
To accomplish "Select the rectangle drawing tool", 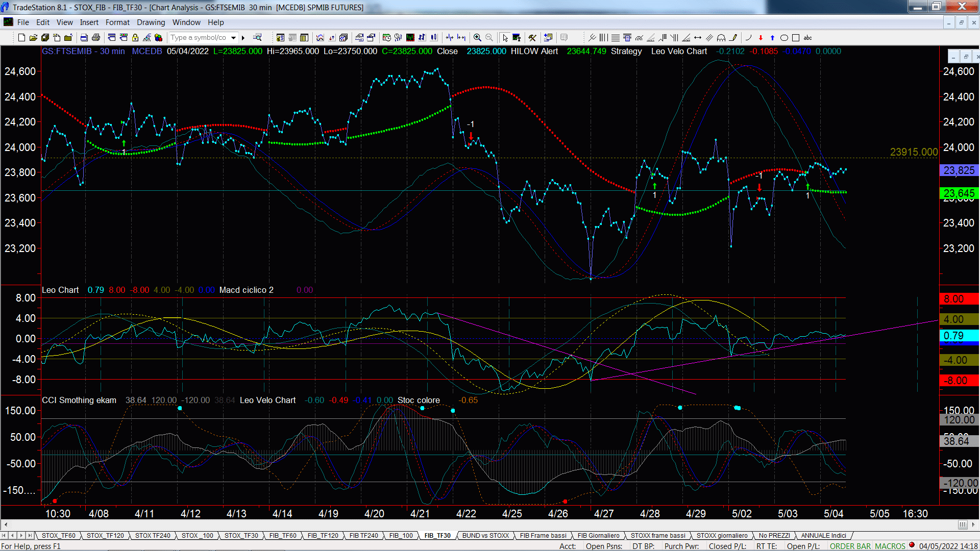I will tap(796, 38).
